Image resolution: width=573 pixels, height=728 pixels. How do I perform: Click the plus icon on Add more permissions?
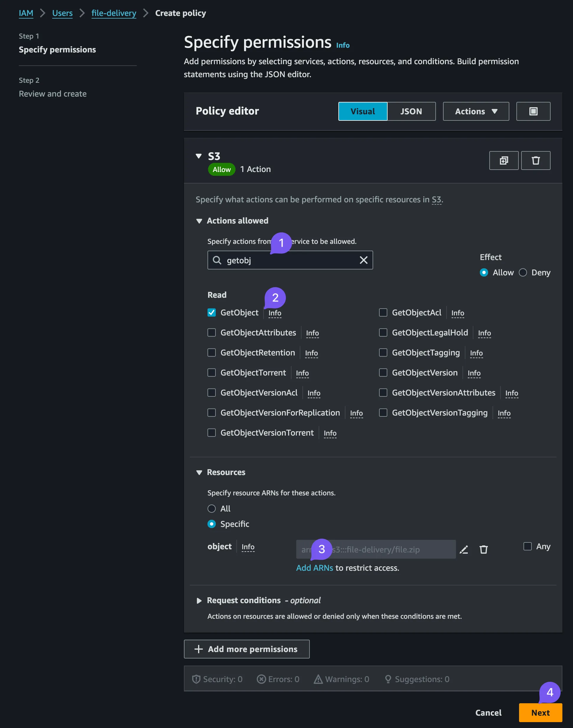(199, 649)
